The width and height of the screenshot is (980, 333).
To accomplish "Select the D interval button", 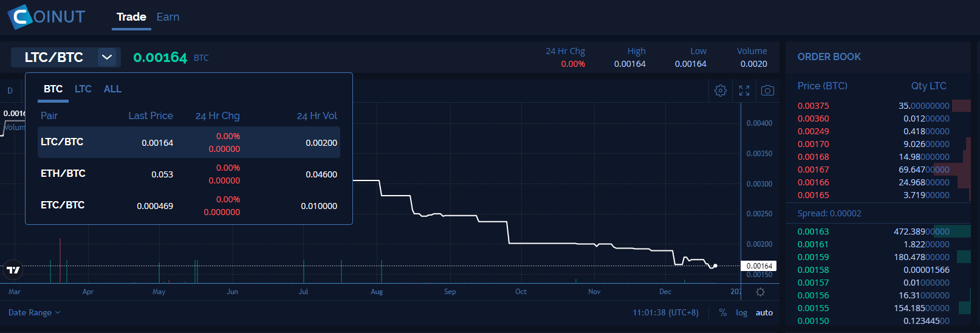I will click(x=10, y=91).
